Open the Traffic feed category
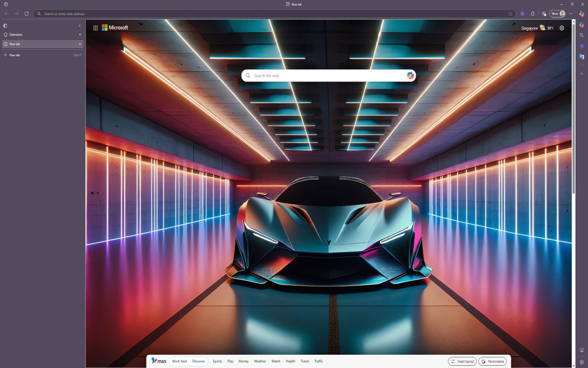 319,362
